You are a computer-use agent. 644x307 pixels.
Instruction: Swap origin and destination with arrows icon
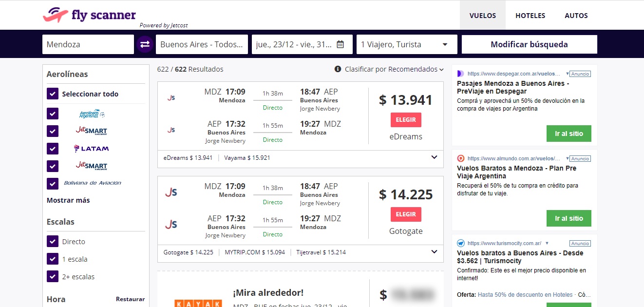point(145,44)
